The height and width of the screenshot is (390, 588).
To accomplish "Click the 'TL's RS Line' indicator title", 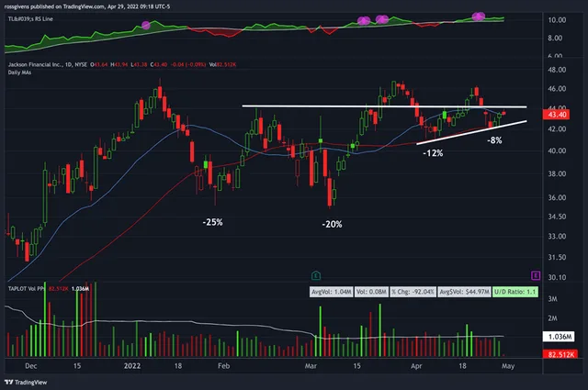I will pos(30,18).
